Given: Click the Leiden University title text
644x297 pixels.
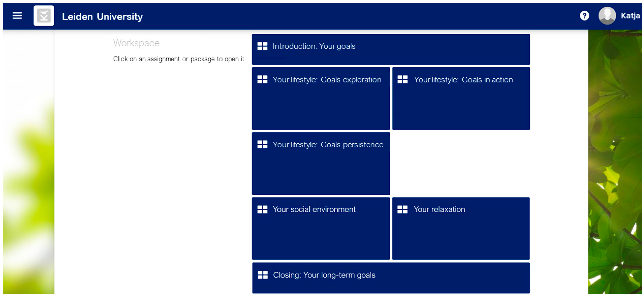Looking at the screenshot, I should [x=102, y=17].
